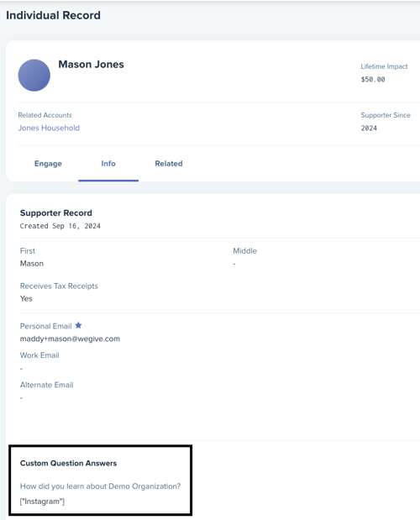The height and width of the screenshot is (520, 420).
Task: Open the Jones Household related account
Action: click(x=49, y=128)
